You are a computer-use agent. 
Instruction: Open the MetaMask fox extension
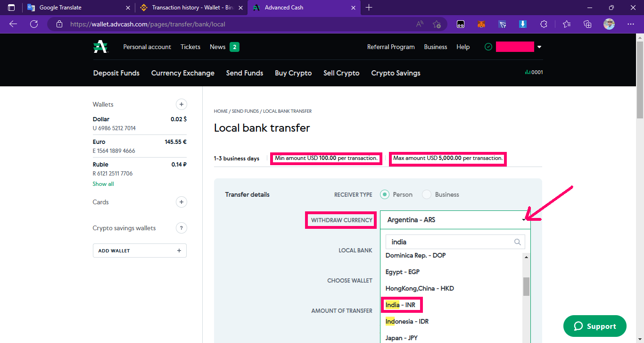[481, 24]
